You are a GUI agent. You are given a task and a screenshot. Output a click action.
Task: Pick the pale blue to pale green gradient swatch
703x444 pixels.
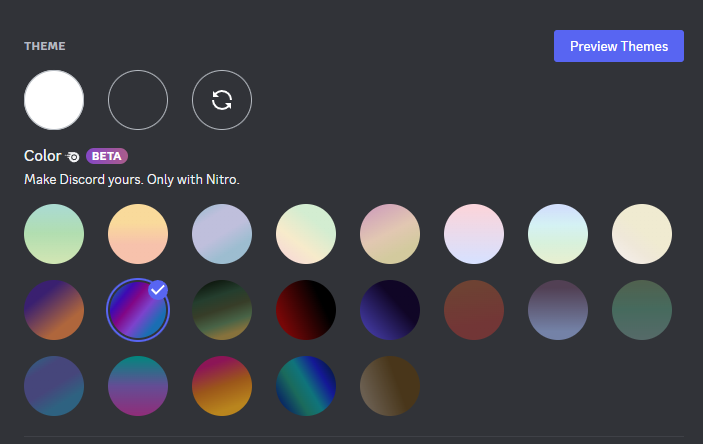pyautogui.click(x=558, y=234)
